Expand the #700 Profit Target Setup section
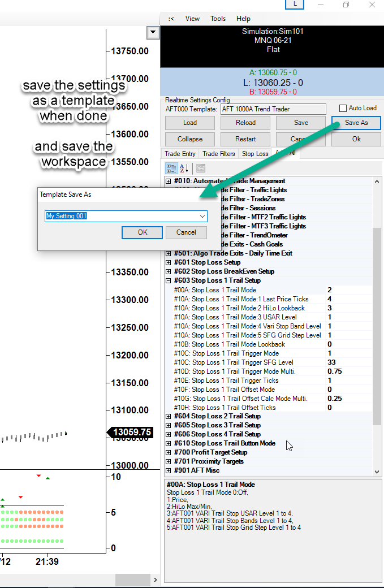 [x=169, y=452]
